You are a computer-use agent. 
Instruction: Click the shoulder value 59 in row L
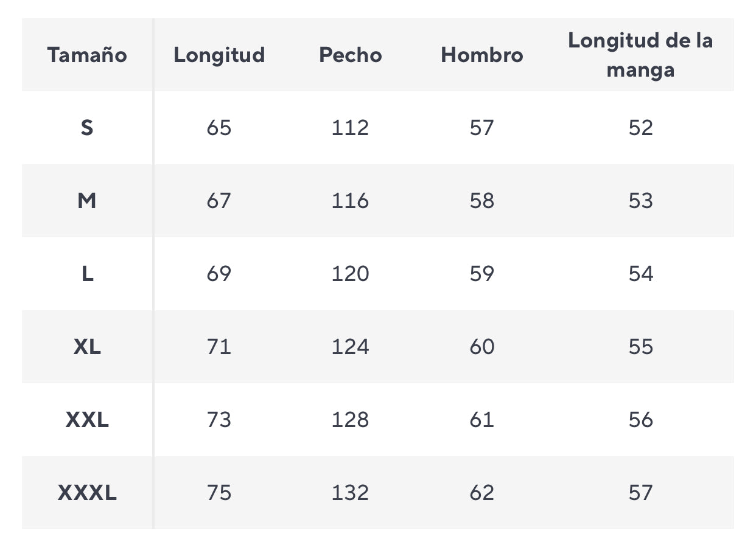[x=482, y=274]
